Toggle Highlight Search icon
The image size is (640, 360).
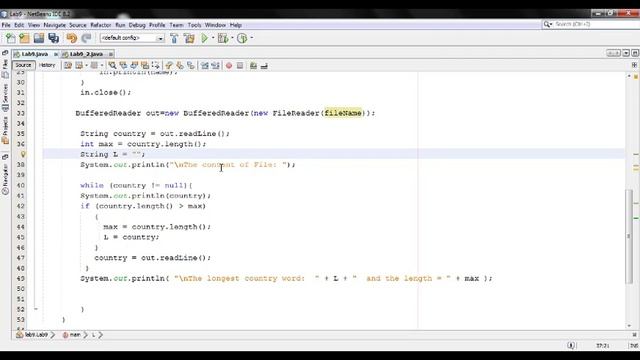pyautogui.click(x=145, y=65)
